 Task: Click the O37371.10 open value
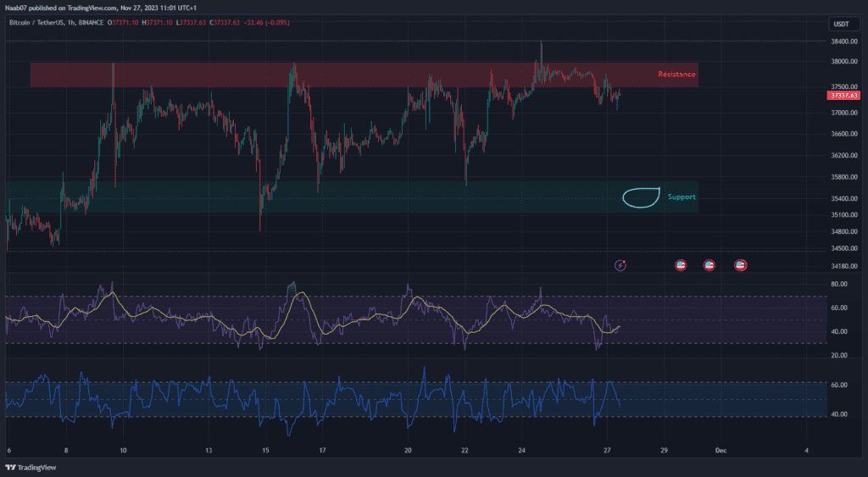[123, 23]
